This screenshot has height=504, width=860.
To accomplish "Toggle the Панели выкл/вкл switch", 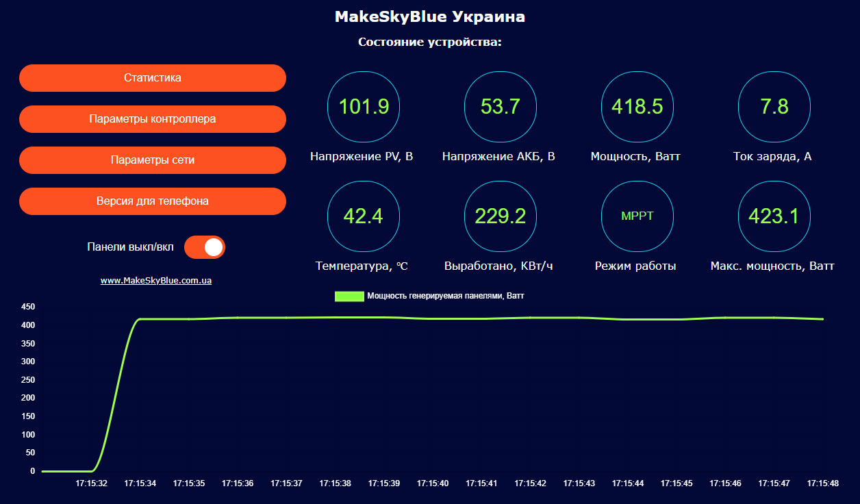I will click(x=205, y=247).
